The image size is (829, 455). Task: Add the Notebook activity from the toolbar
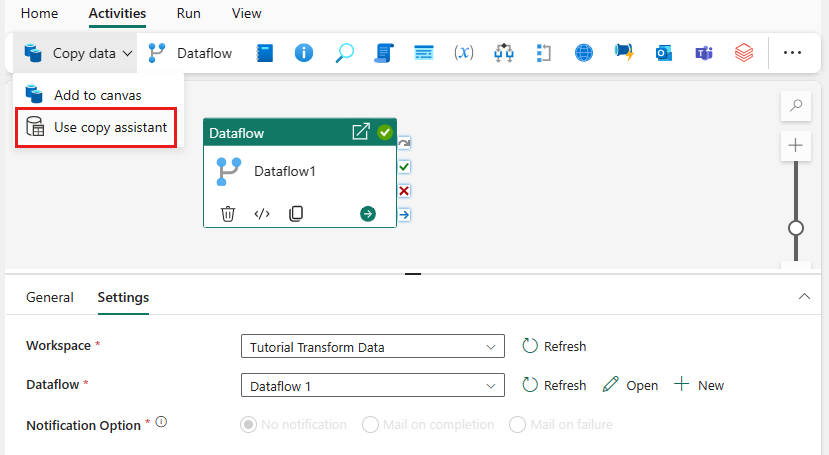265,53
